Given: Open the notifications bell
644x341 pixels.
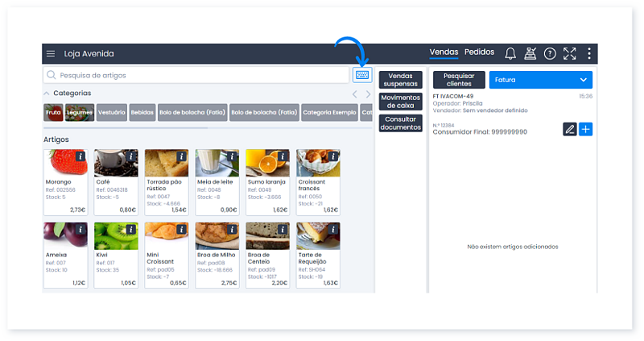Looking at the screenshot, I should (x=510, y=53).
